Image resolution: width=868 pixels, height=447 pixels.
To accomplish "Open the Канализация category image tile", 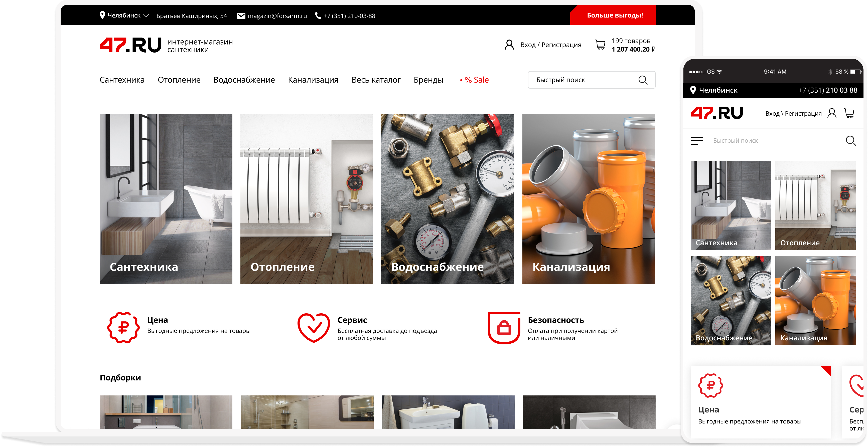I will click(x=588, y=199).
